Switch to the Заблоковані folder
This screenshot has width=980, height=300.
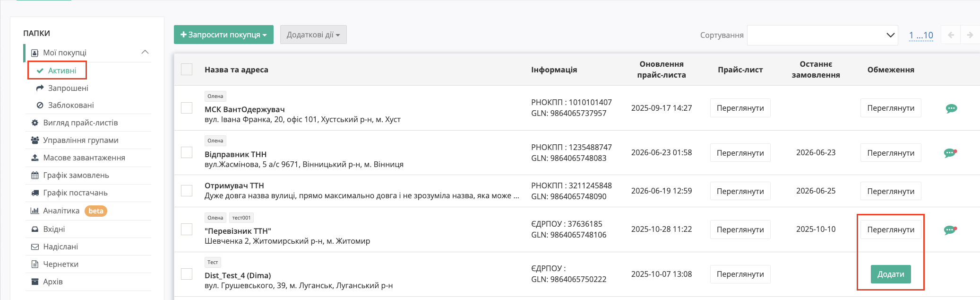click(65, 105)
